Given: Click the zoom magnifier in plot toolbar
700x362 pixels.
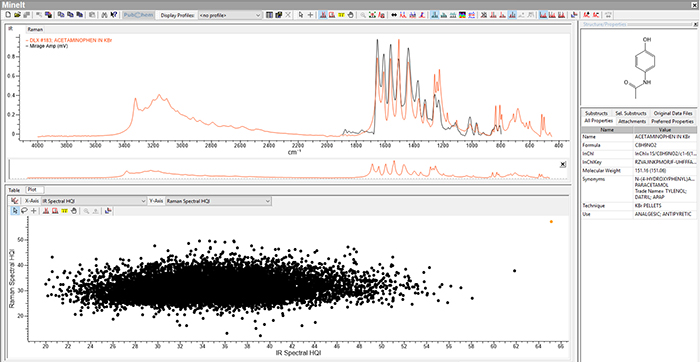Looking at the screenshot, I should click(x=86, y=211).
